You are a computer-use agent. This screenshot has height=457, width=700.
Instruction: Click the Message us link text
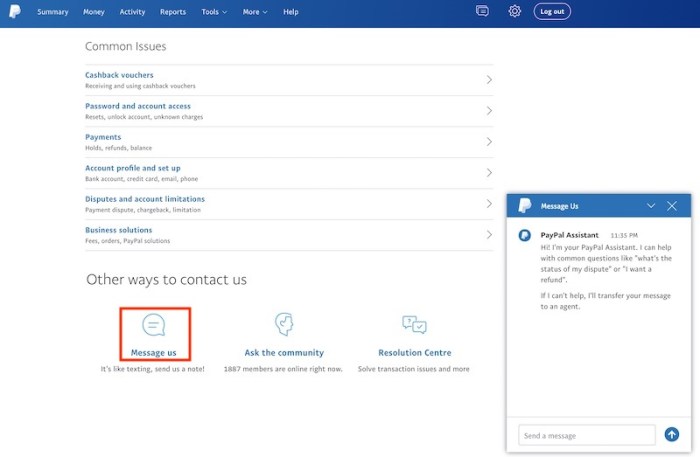pos(154,353)
